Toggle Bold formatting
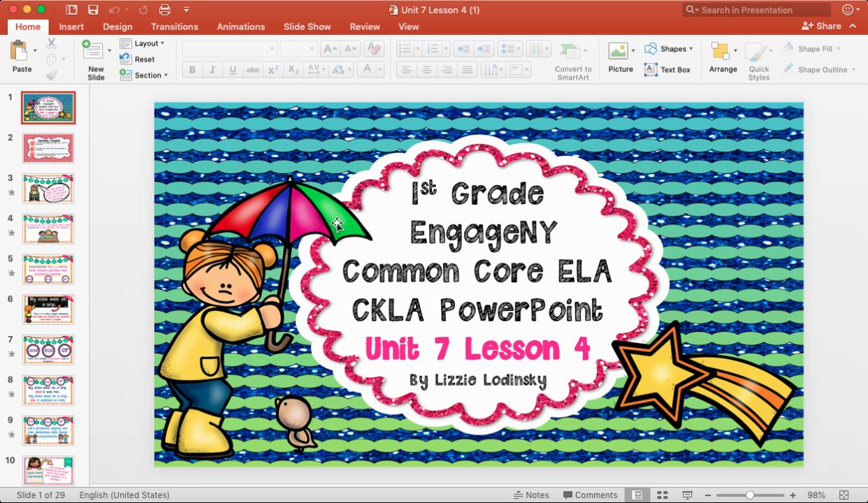This screenshot has width=868, height=503. (x=192, y=70)
